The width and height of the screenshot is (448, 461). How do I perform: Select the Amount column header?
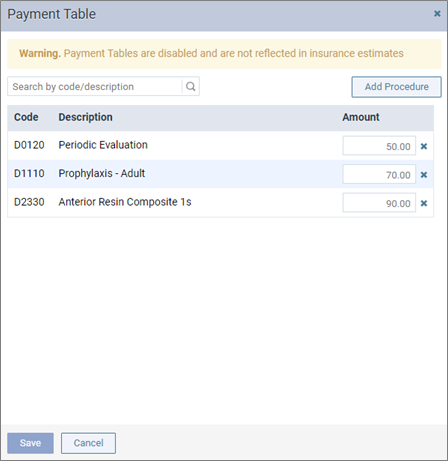point(361,117)
